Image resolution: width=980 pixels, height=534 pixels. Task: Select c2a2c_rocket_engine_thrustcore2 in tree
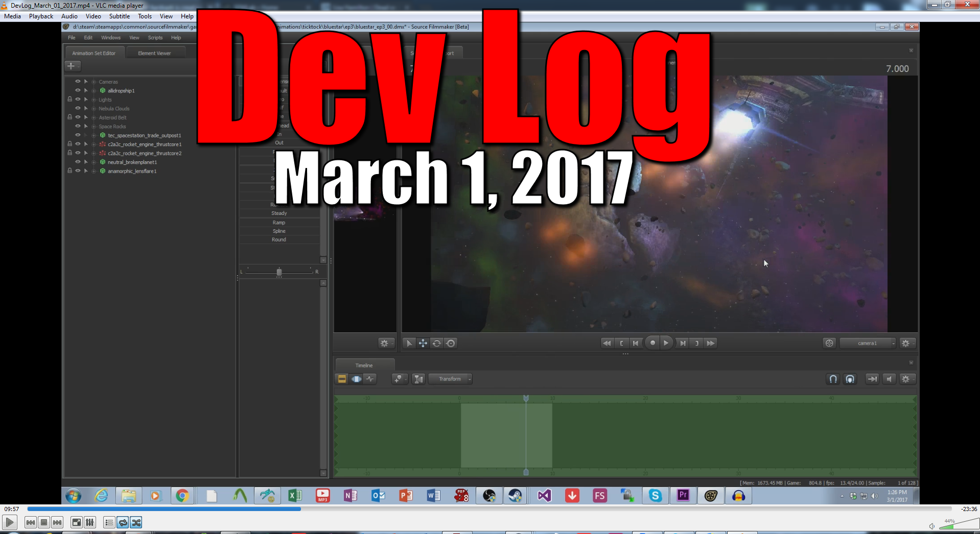click(145, 153)
